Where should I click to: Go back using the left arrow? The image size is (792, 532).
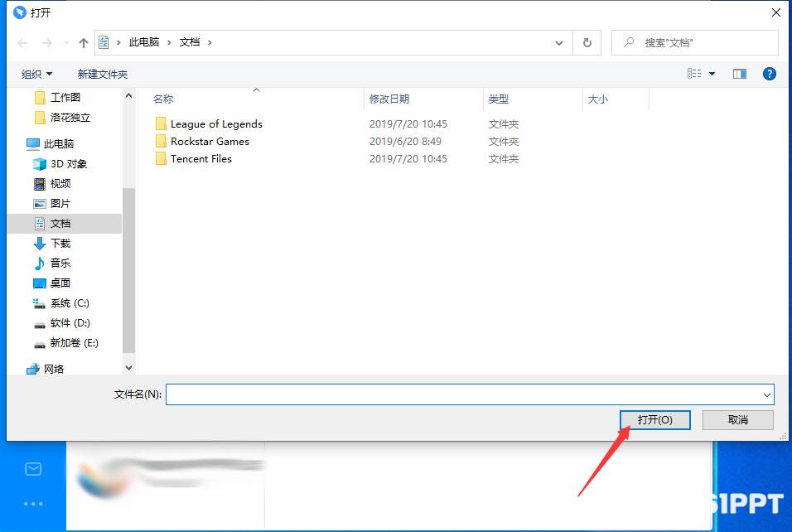[x=22, y=43]
